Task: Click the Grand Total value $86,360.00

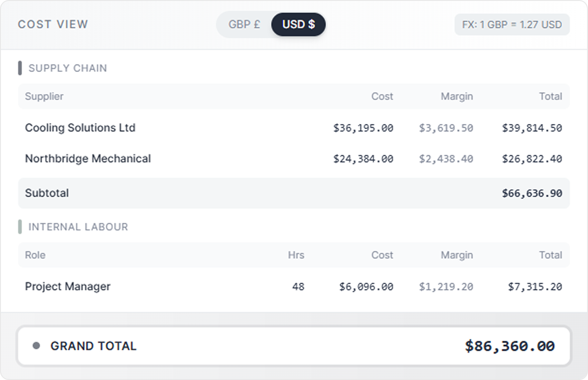Action: (510, 346)
